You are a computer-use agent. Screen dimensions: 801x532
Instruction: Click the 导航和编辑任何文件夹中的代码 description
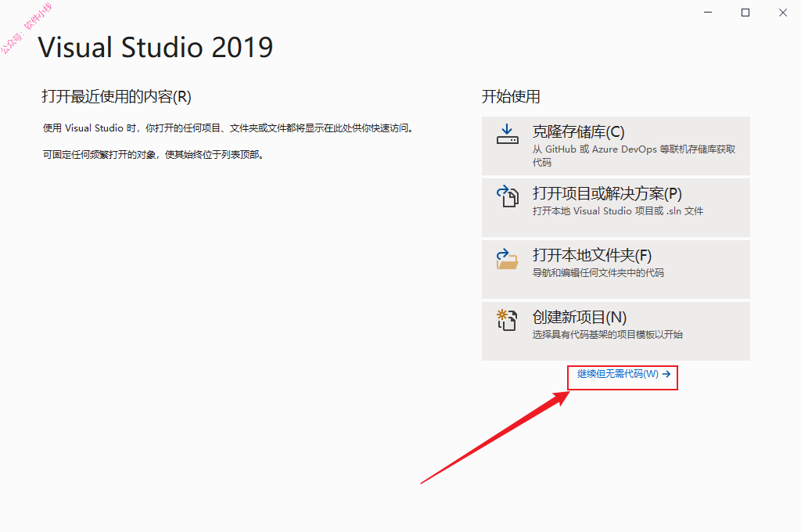click(x=598, y=273)
